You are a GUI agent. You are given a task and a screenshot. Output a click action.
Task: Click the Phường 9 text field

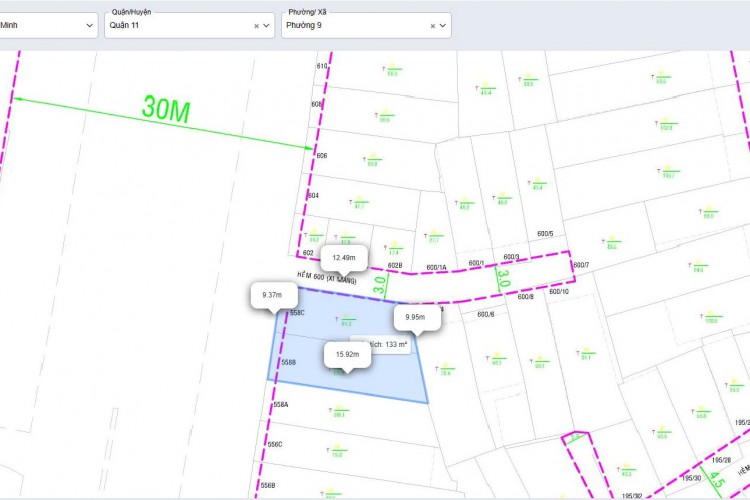(x=350, y=26)
